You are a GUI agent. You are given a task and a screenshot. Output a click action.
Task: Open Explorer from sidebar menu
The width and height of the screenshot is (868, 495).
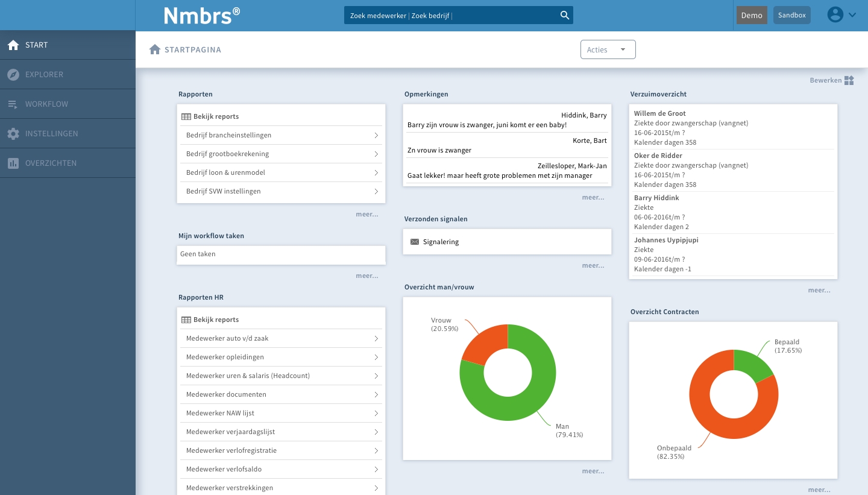[x=68, y=74]
